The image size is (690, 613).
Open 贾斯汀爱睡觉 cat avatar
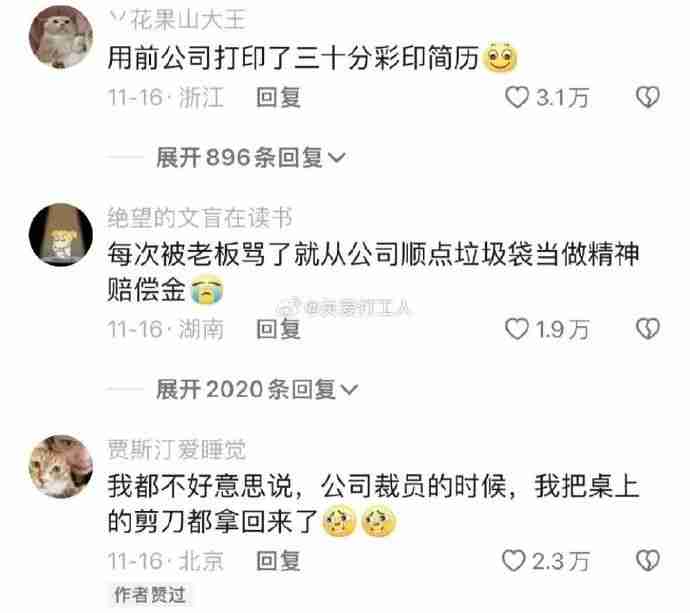[x=61, y=466]
